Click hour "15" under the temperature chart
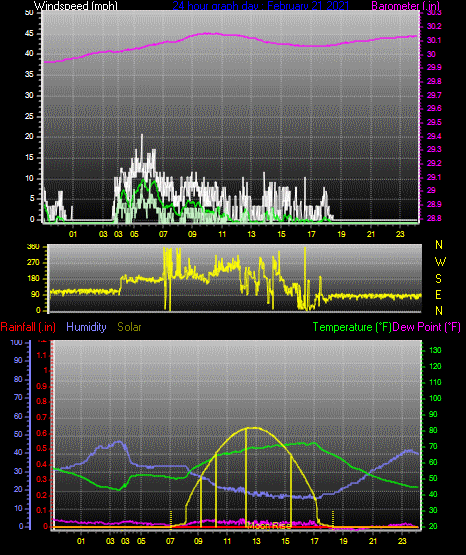This screenshot has width=466, height=555. pos(285,541)
